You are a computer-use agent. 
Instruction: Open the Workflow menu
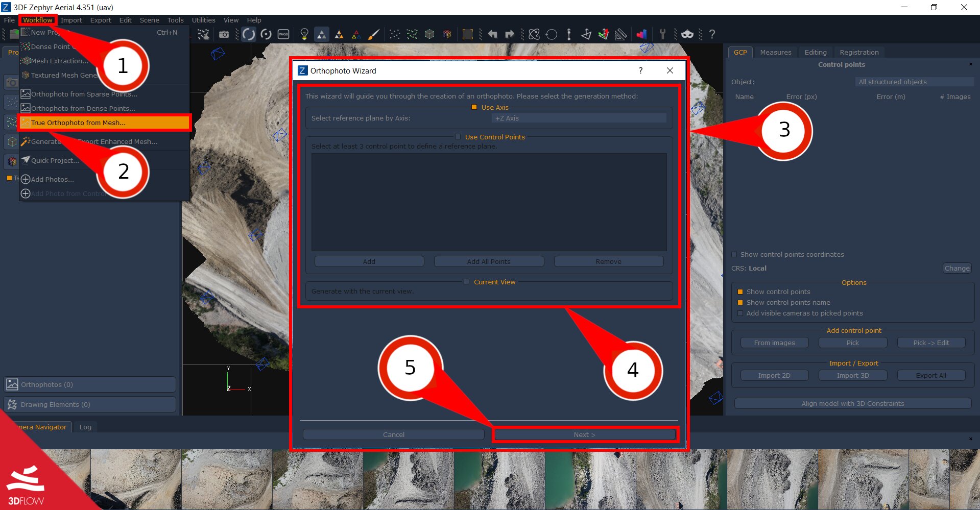(37, 20)
